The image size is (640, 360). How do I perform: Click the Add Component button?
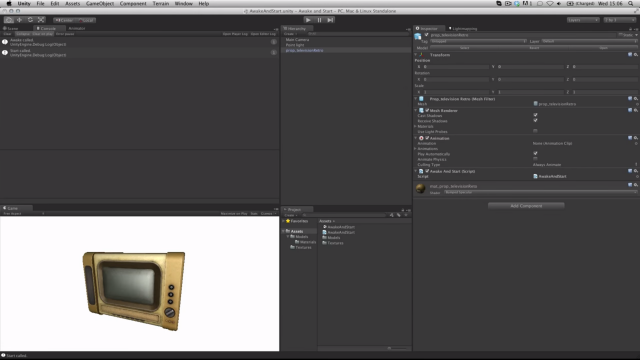(x=526, y=206)
